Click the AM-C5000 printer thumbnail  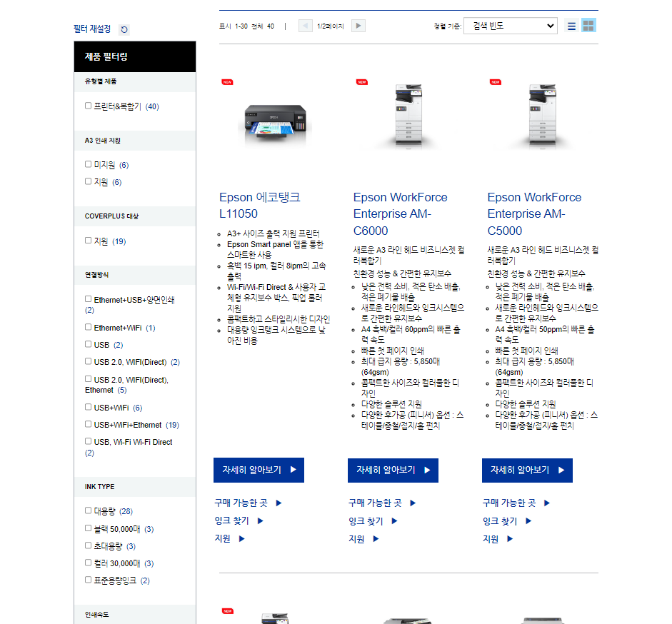tap(543, 115)
